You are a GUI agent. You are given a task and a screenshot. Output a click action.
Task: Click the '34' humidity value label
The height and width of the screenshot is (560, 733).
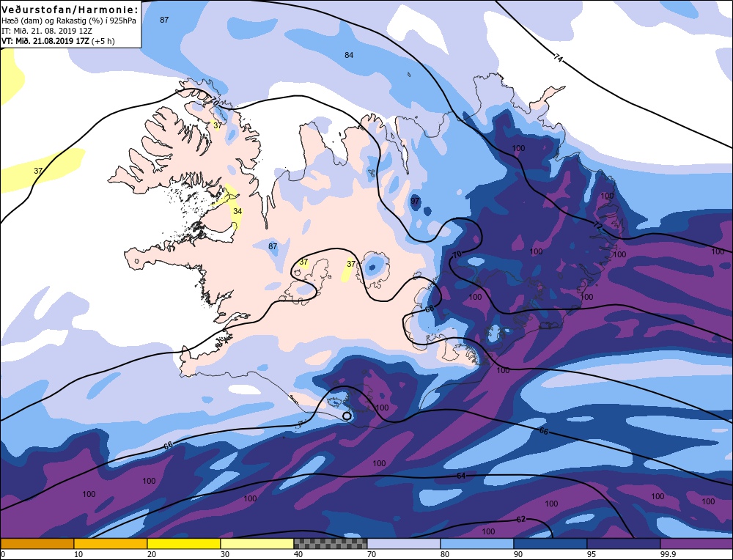coord(237,211)
